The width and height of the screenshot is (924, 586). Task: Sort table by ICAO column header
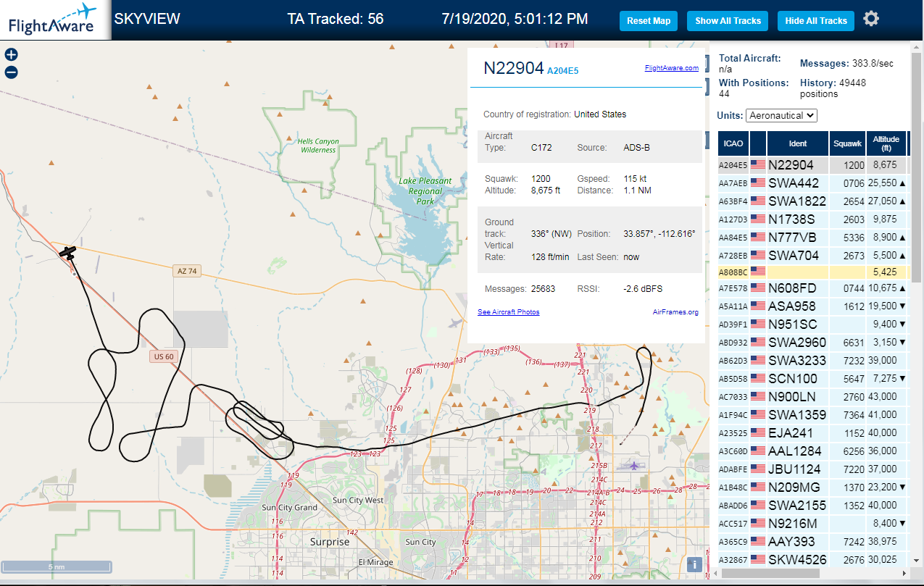pyautogui.click(x=733, y=143)
